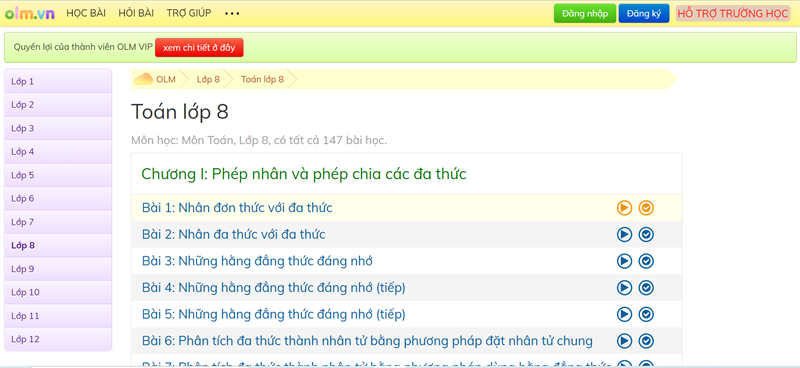Select Lớp 4 in the sidebar

(58, 152)
